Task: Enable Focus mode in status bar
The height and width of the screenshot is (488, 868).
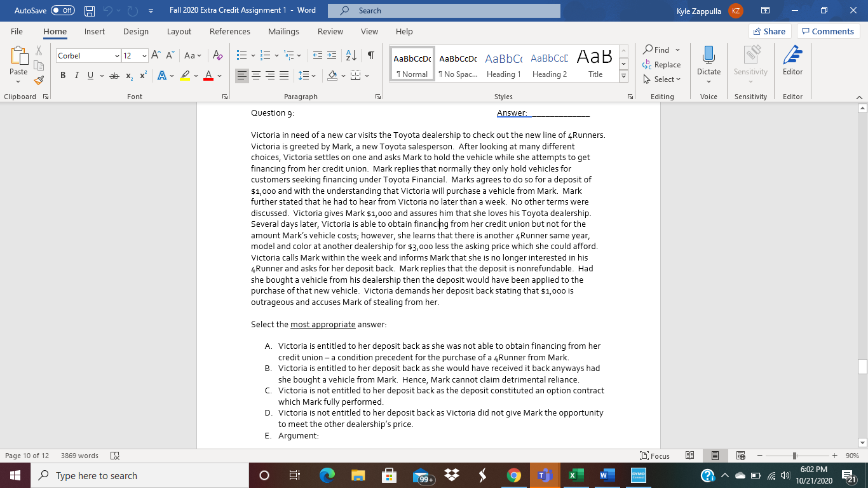Action: [654, 456]
